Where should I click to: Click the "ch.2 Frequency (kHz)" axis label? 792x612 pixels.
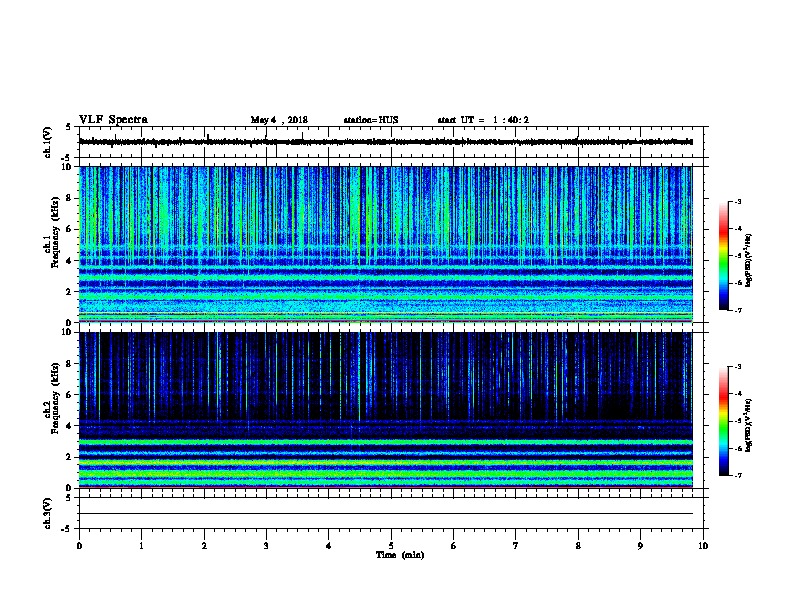(x=52, y=398)
